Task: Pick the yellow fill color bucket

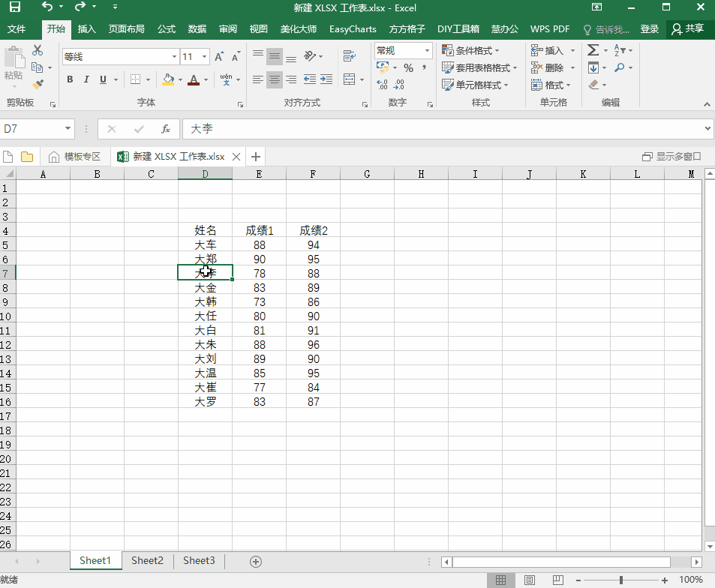Action: pos(168,79)
